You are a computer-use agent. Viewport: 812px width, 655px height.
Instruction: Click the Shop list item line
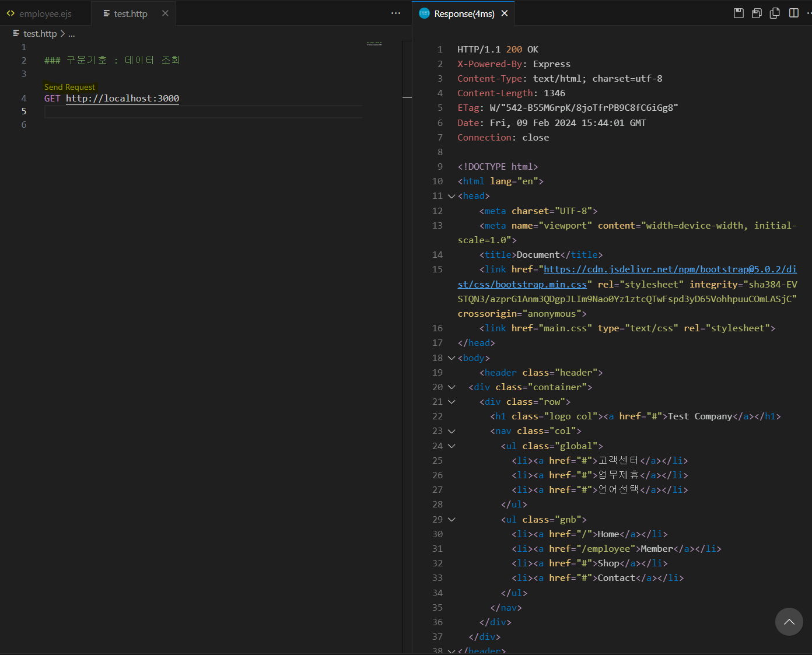point(590,563)
